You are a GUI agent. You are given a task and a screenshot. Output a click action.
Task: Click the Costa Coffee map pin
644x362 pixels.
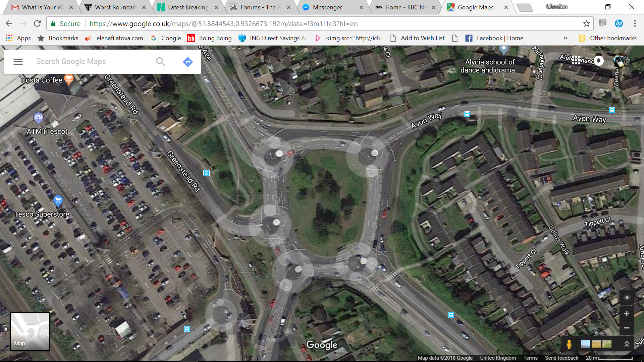click(69, 79)
